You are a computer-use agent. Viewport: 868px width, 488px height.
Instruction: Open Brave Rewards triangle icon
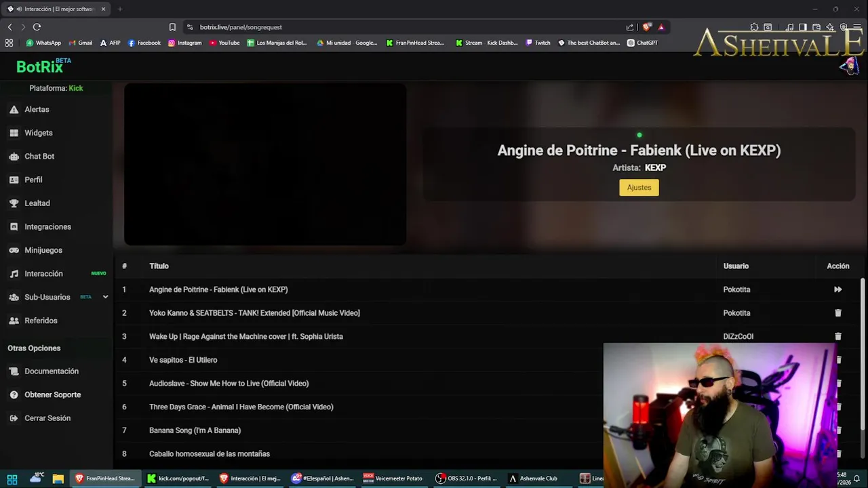pyautogui.click(x=661, y=27)
